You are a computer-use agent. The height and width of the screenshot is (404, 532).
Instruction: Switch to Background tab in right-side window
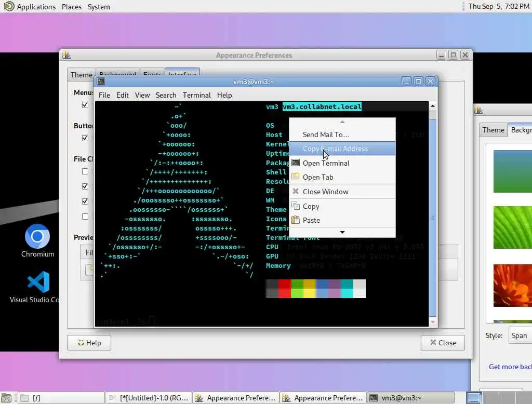click(x=521, y=130)
